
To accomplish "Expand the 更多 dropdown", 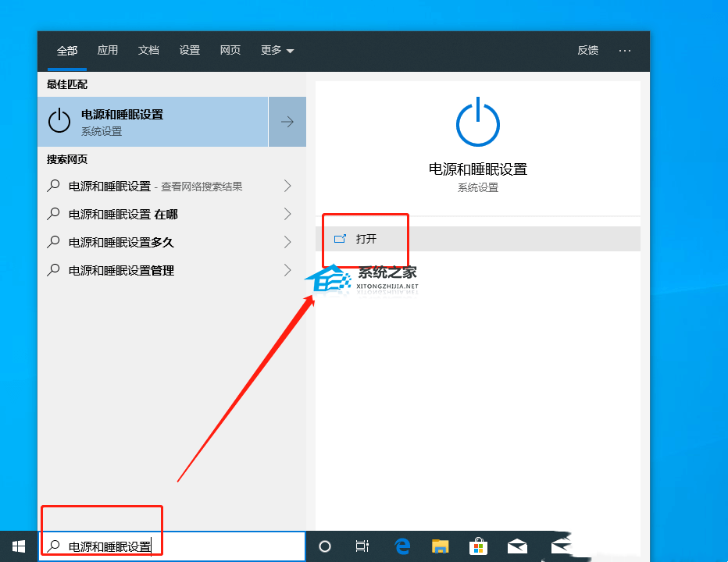I will [x=277, y=50].
